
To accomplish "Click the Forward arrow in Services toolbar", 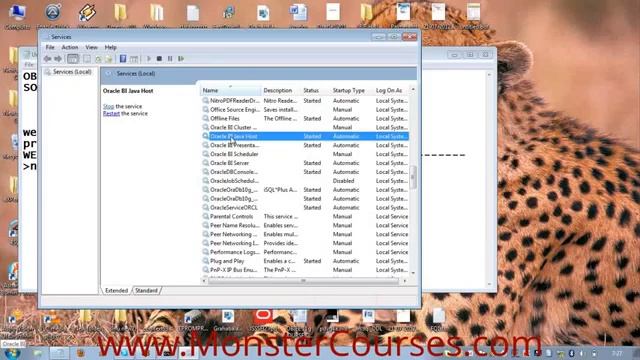I will pos(58,59).
